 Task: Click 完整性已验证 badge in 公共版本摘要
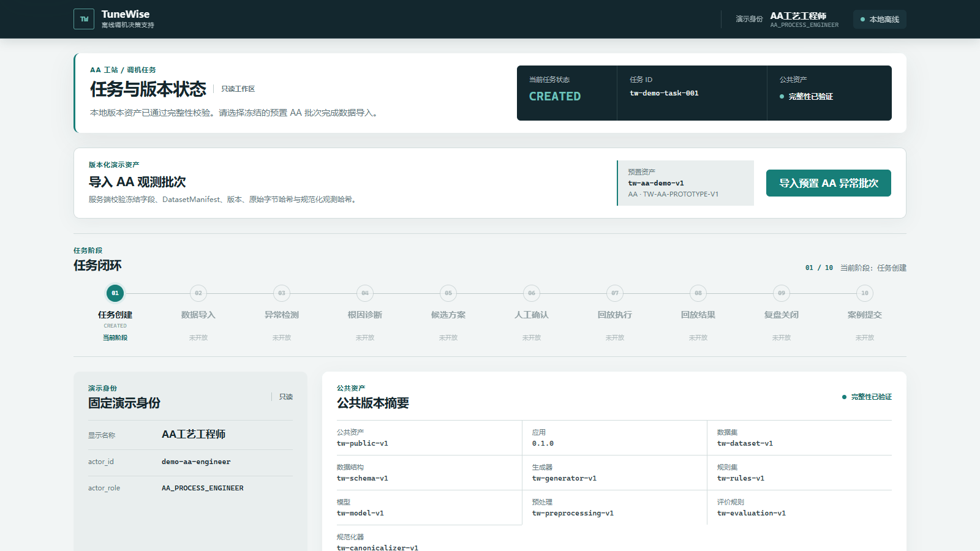pos(867,397)
